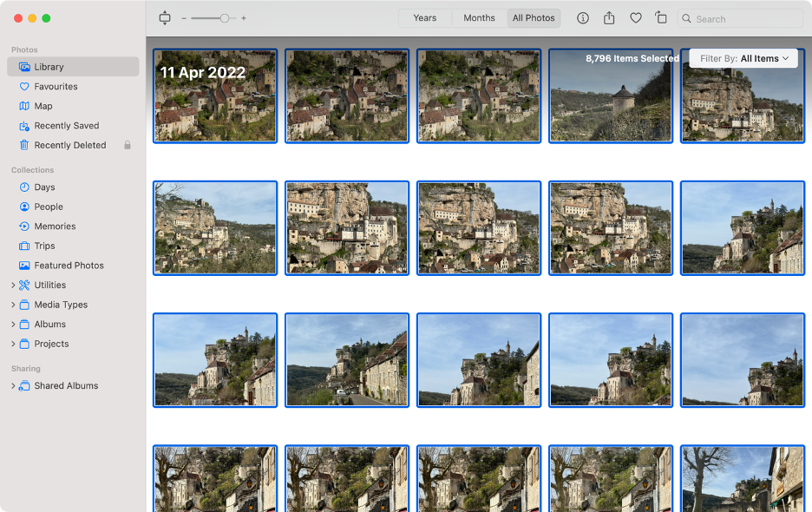812x512 pixels.
Task: Expand the Shared Albums section
Action: point(15,385)
